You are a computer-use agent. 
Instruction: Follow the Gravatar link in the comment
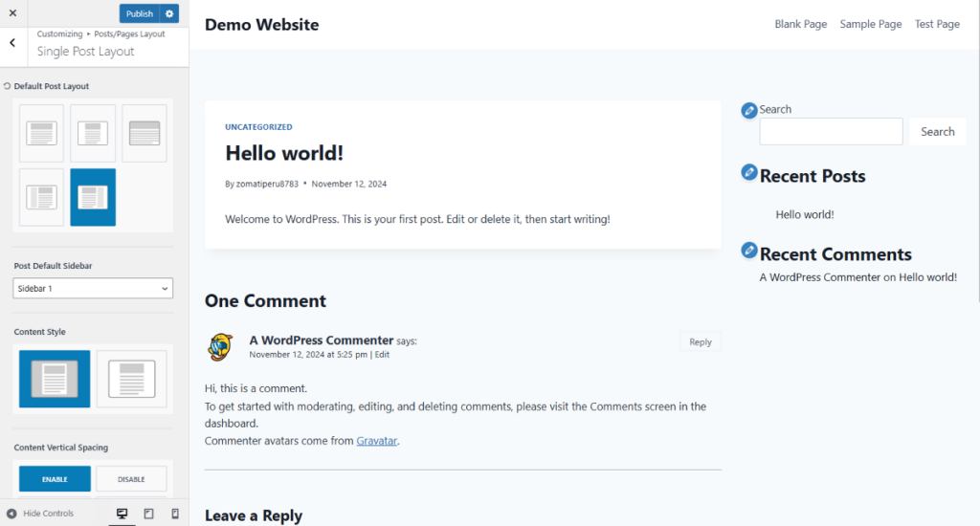pyautogui.click(x=377, y=441)
